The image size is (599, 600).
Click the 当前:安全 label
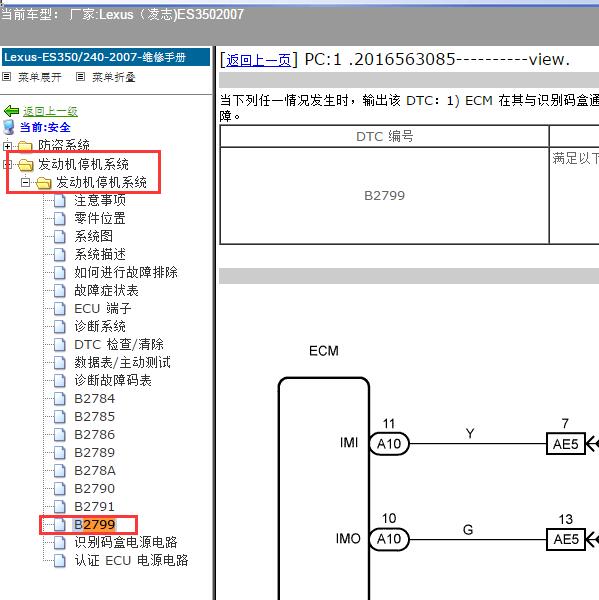click(45, 127)
